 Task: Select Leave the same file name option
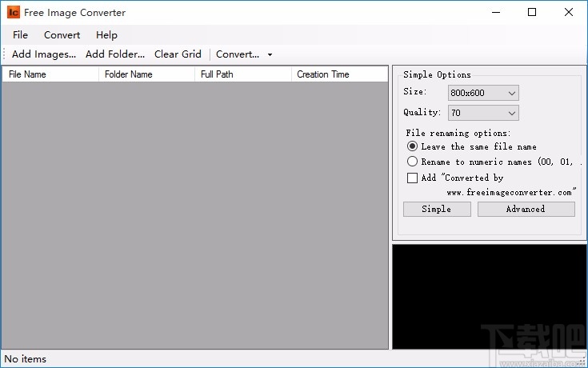pos(472,146)
